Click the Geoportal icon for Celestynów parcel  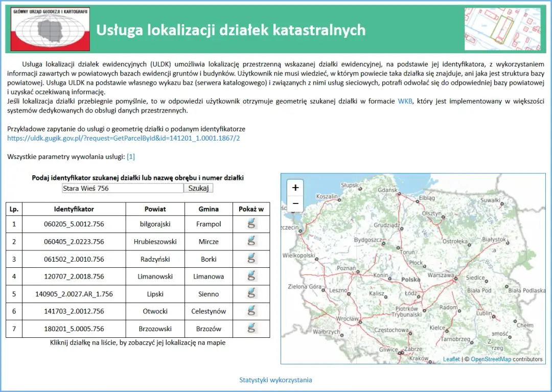click(x=251, y=311)
